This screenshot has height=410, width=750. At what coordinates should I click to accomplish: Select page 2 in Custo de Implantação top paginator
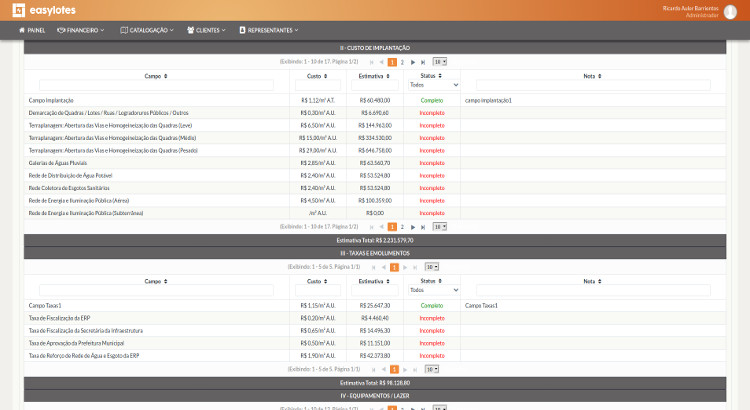[x=402, y=62]
